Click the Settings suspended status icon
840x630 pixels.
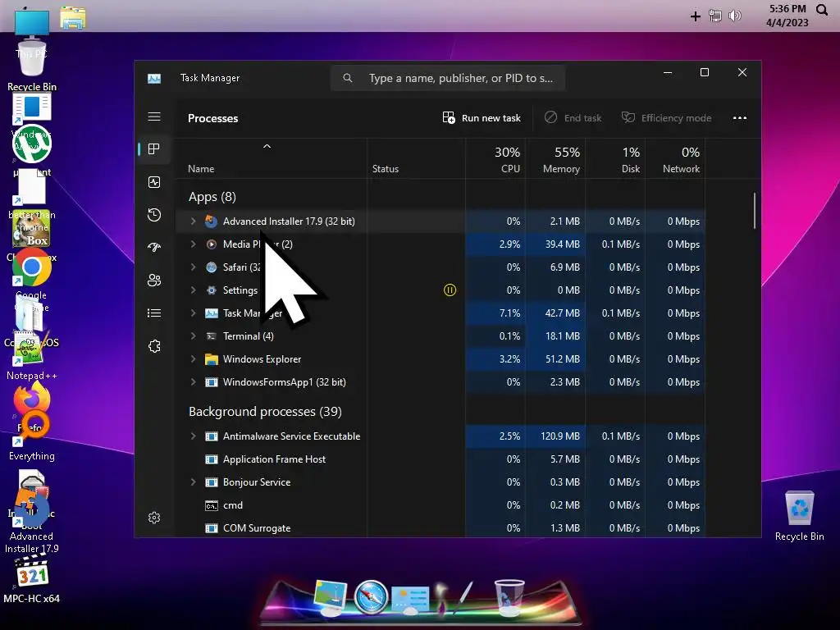(450, 290)
